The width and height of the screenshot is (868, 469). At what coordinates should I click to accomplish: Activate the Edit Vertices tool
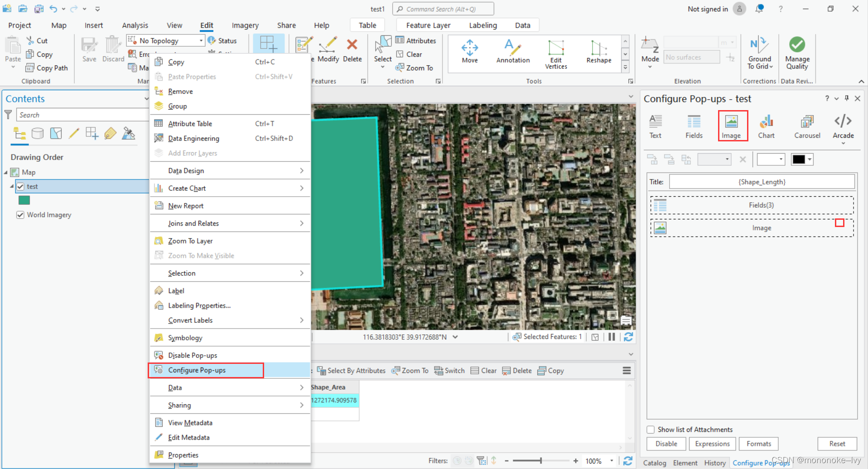tap(556, 54)
